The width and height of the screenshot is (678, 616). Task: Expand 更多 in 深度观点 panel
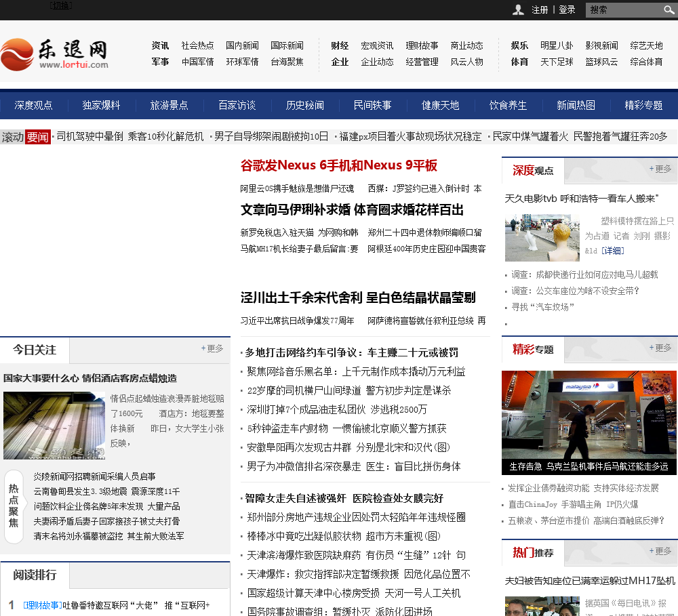[660, 169]
